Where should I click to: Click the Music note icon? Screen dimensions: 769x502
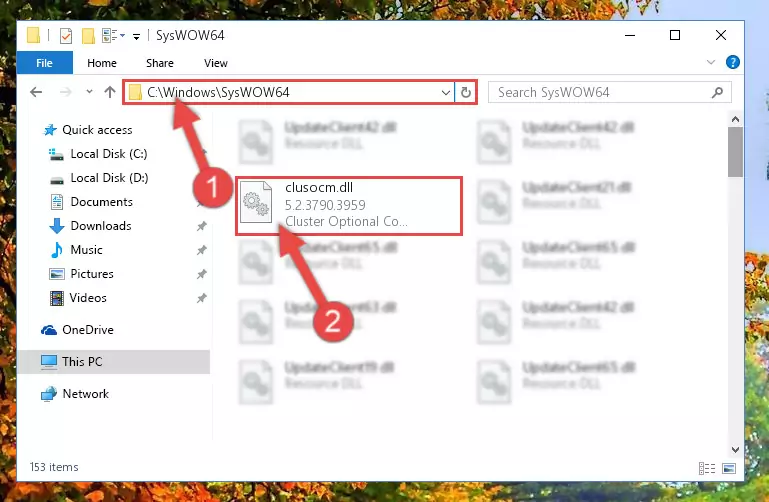57,250
